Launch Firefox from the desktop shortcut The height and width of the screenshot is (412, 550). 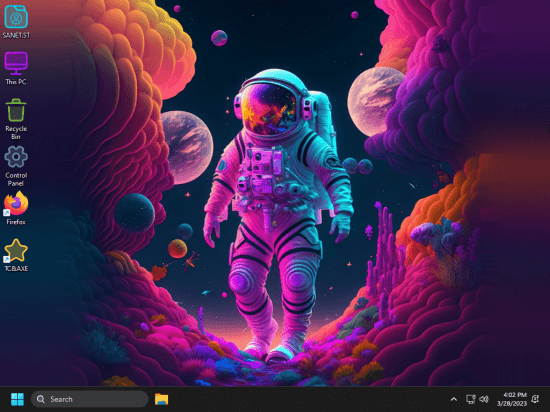pyautogui.click(x=16, y=208)
